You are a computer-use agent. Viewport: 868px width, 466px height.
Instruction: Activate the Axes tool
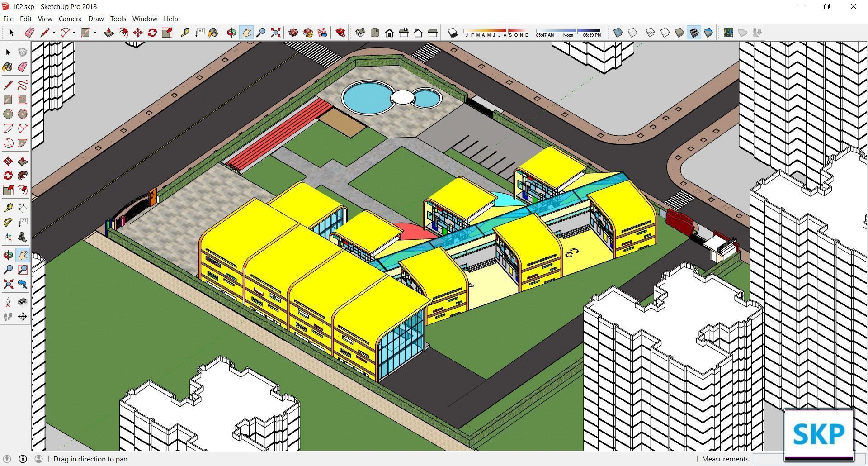[8, 237]
